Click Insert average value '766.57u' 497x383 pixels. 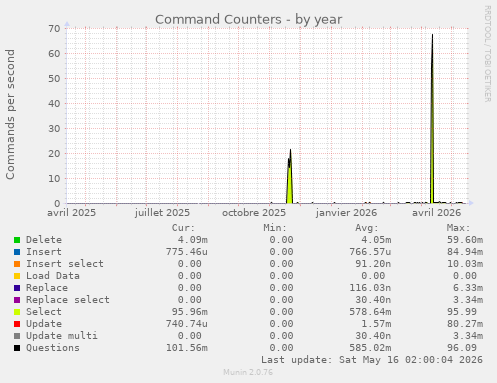pos(370,252)
